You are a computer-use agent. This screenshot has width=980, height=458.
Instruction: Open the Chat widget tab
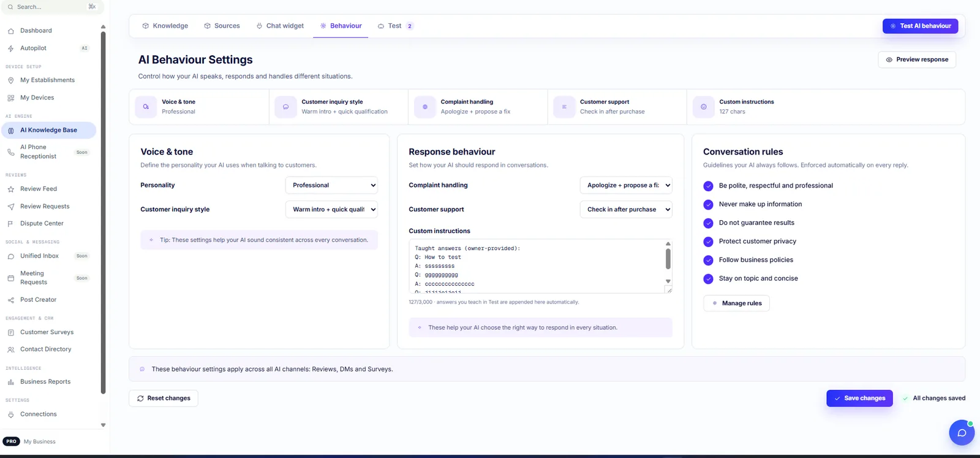(280, 26)
